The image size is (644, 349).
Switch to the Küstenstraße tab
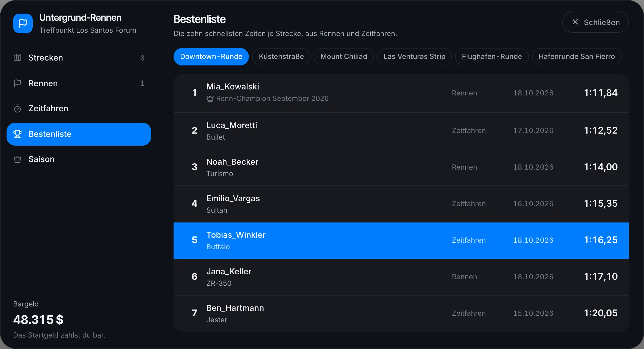click(x=281, y=57)
